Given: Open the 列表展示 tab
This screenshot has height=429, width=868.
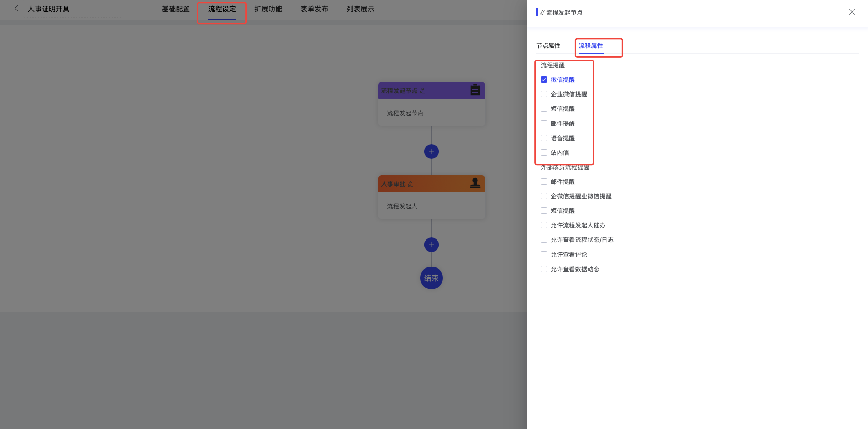Looking at the screenshot, I should (x=360, y=9).
